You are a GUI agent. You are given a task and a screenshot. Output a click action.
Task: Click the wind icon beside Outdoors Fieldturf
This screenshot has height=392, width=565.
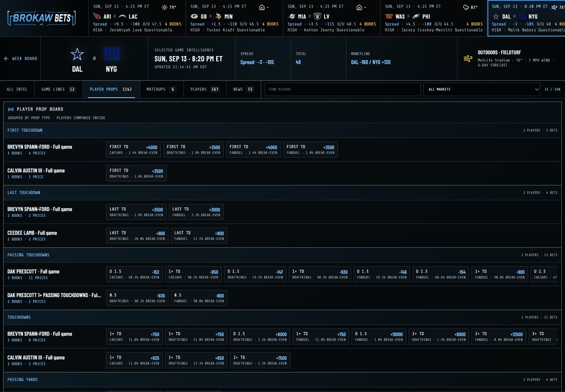point(468,59)
